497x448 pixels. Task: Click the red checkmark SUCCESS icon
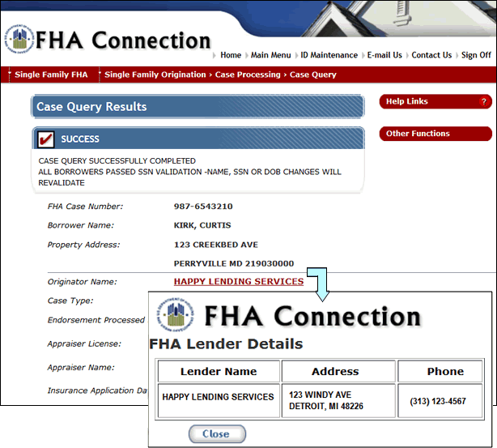pos(45,139)
